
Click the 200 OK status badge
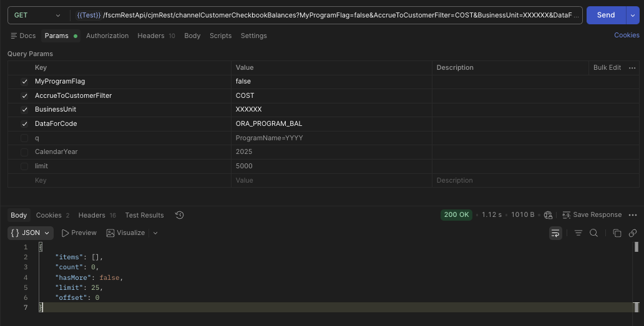pos(456,215)
